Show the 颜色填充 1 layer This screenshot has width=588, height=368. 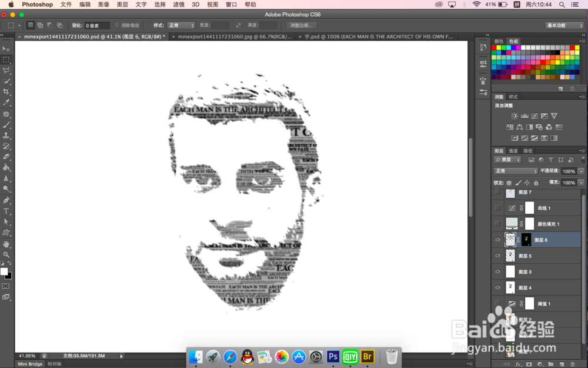[497, 224]
